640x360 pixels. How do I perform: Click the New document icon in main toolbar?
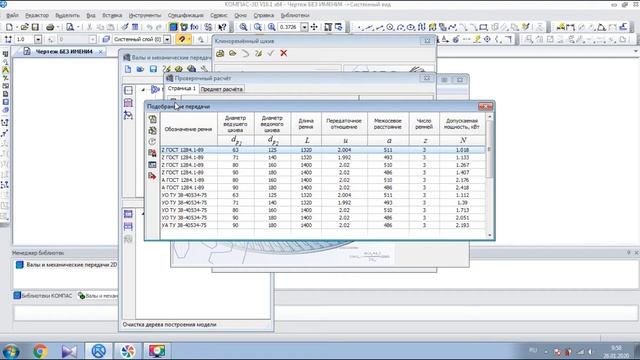(x=9, y=27)
